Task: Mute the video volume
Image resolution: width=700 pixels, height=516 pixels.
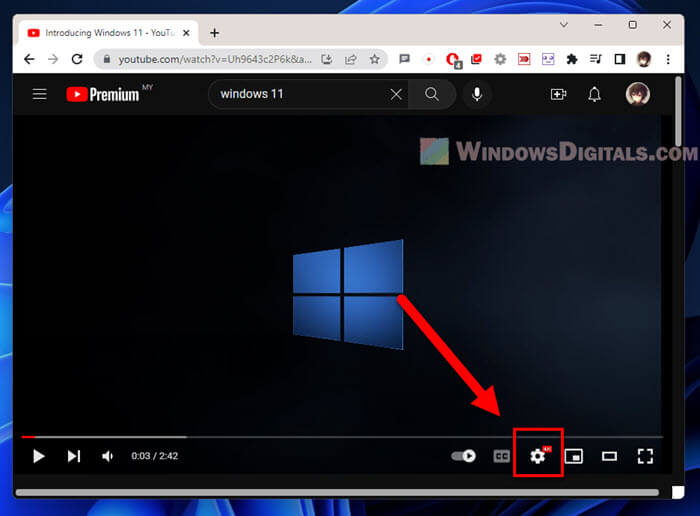Action: (x=107, y=456)
